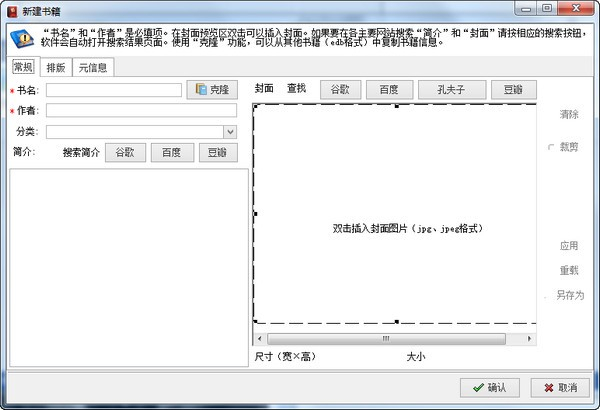Toggle the 裁剪 crop checkbox
Image resolution: width=600 pixels, height=410 pixels.
pos(551,147)
